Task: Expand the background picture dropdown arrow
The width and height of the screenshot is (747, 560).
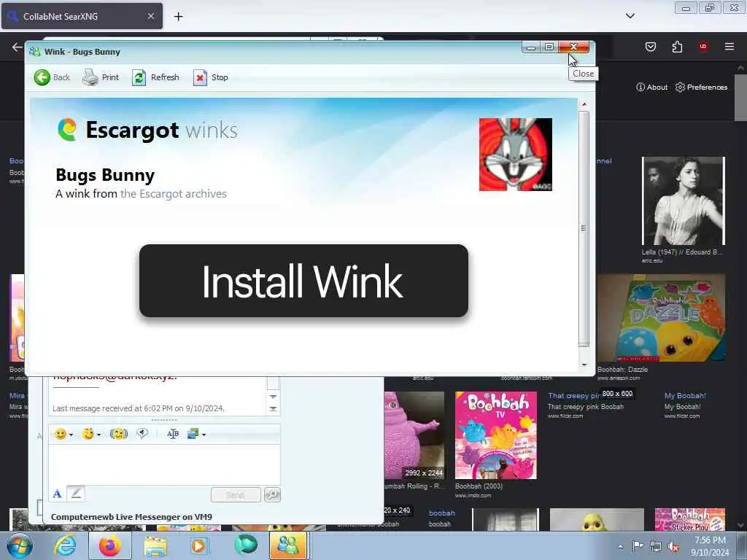Action: tap(204, 435)
